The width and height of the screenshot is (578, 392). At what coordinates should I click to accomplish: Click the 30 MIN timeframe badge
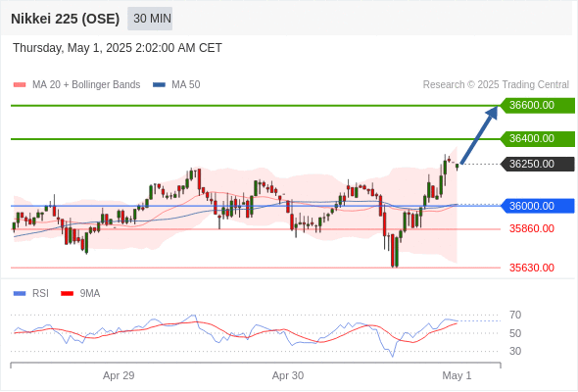click(150, 19)
